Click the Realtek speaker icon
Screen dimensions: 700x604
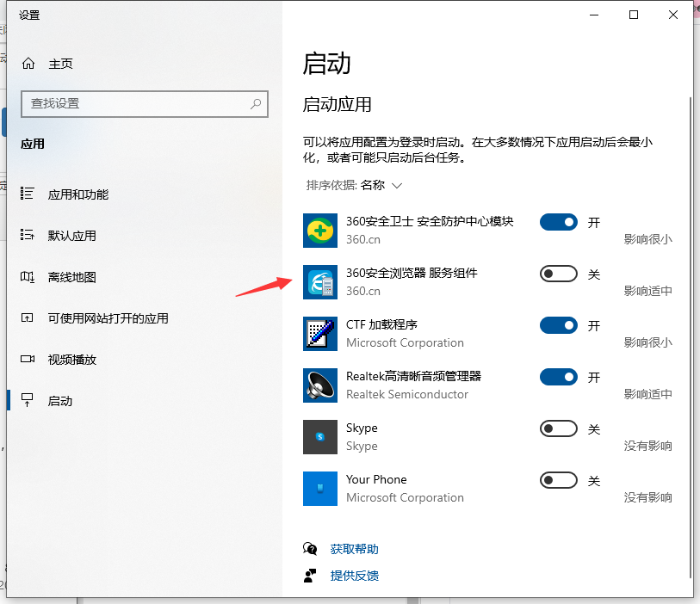point(319,385)
